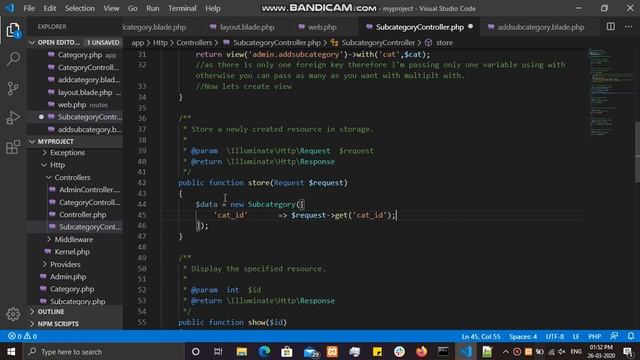
Task: Select web.php routes in Open Editors
Action: tap(72, 104)
